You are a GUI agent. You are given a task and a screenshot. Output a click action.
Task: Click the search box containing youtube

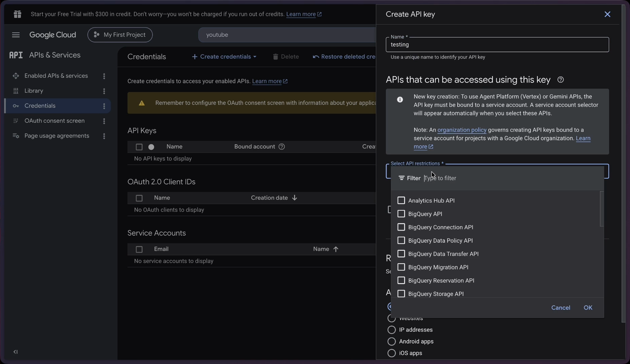pyautogui.click(x=287, y=35)
